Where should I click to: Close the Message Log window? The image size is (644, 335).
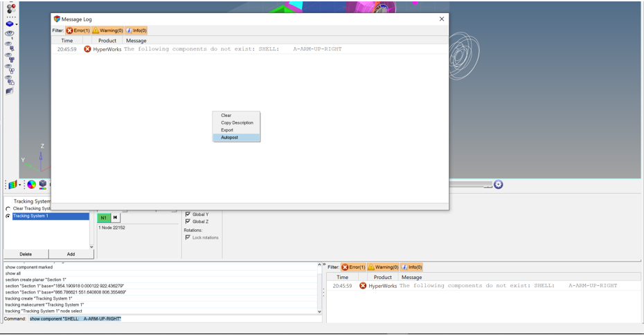(442, 19)
